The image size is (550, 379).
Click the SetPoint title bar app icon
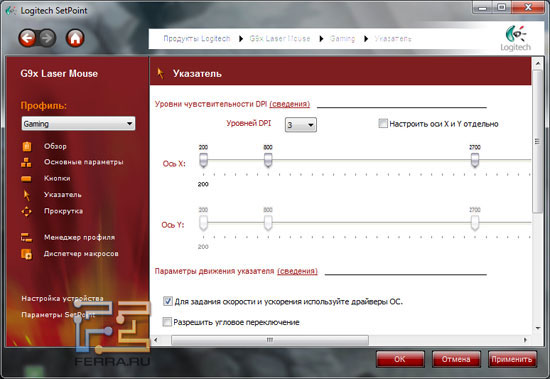(11, 11)
